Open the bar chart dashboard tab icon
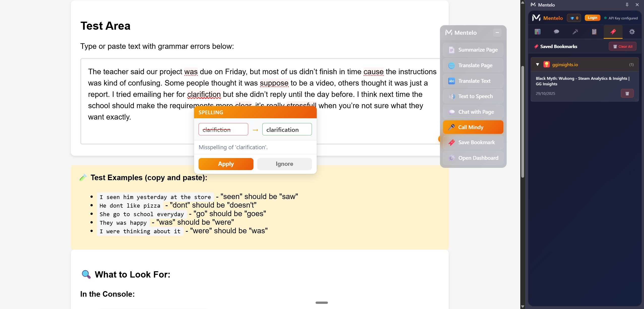Screen dimensions: 644x309 click(537, 32)
